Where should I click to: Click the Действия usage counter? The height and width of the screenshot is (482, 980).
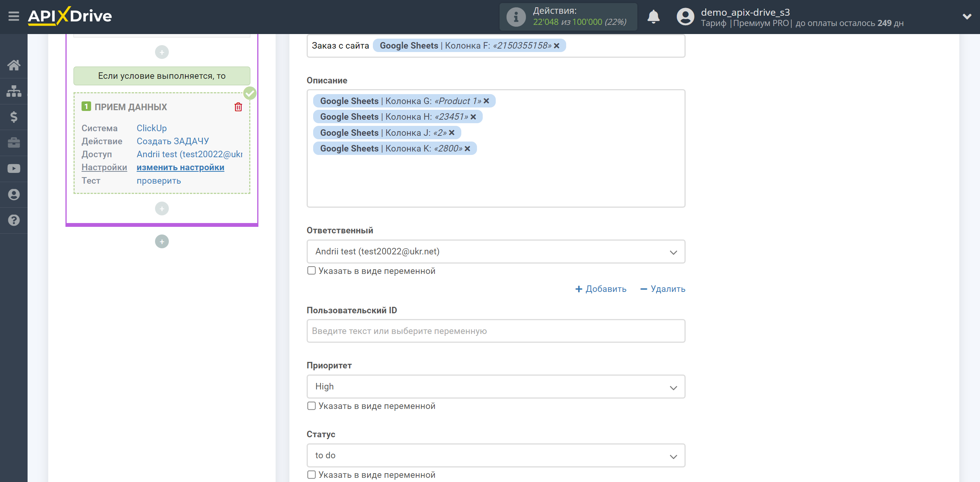click(568, 17)
